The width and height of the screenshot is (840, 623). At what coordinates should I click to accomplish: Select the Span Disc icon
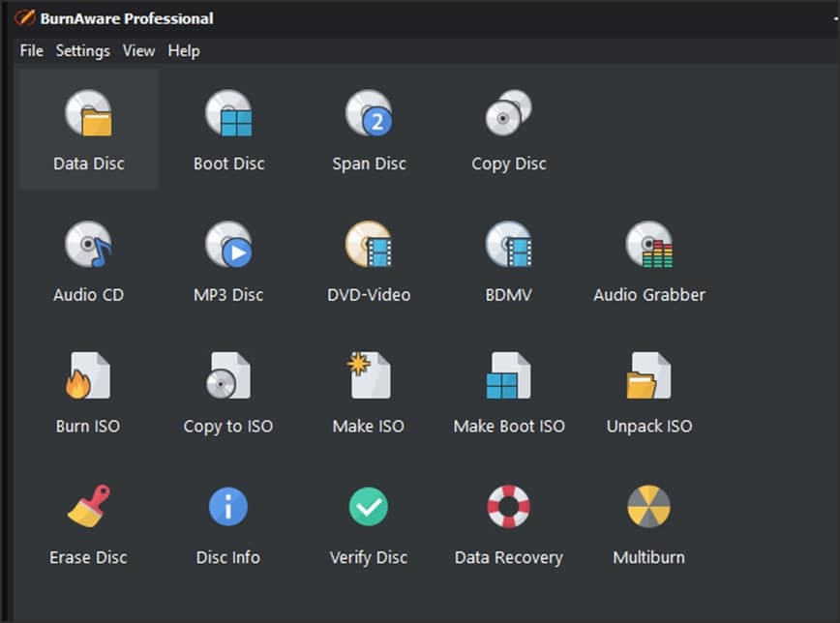tap(369, 114)
